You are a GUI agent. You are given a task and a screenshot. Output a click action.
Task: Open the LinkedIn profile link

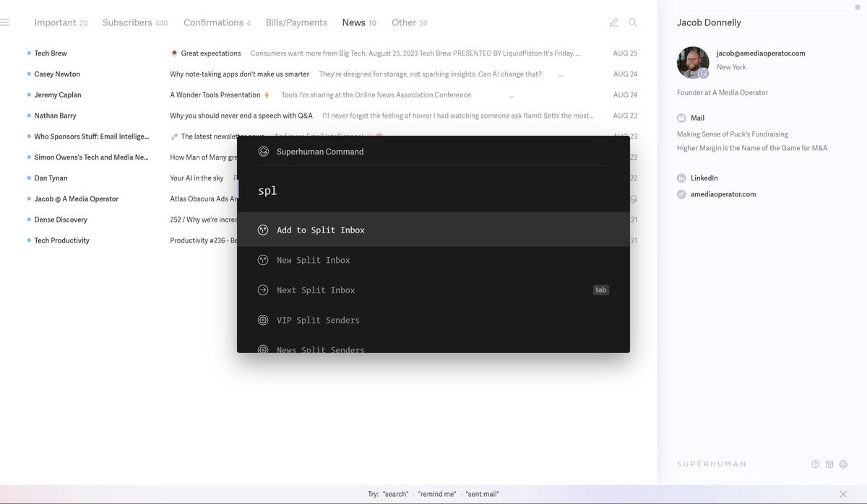tap(704, 178)
